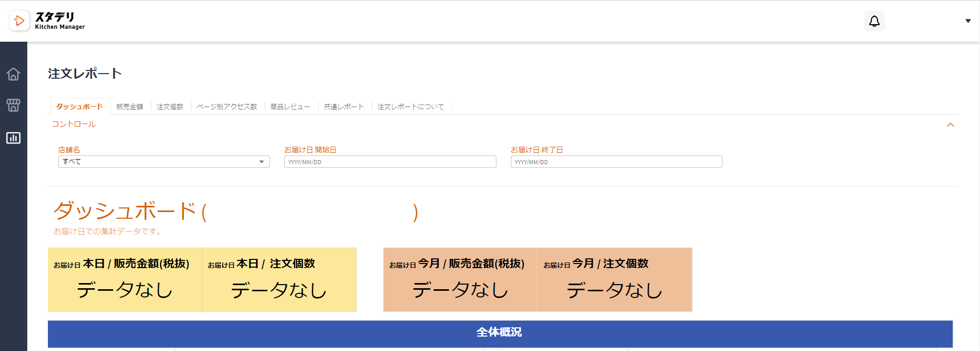The width and height of the screenshot is (980, 351).
Task: Open the 注文レポートについて tab
Action: click(x=410, y=107)
